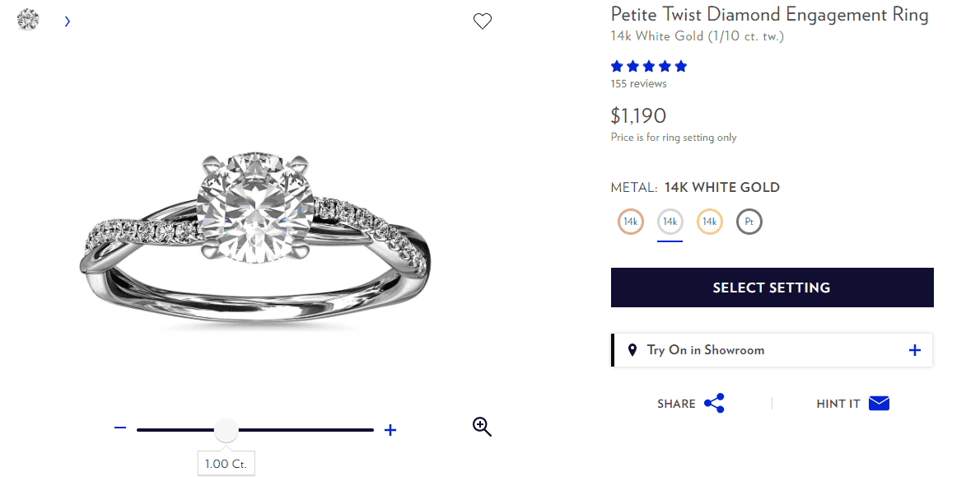
Task: Click the HINT IT envelope icon
Action: 879,403
